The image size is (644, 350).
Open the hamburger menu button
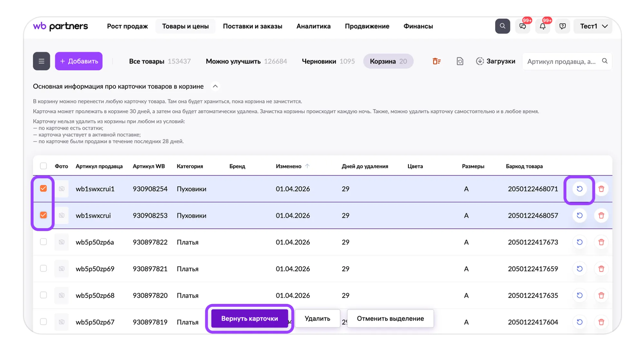tap(41, 61)
